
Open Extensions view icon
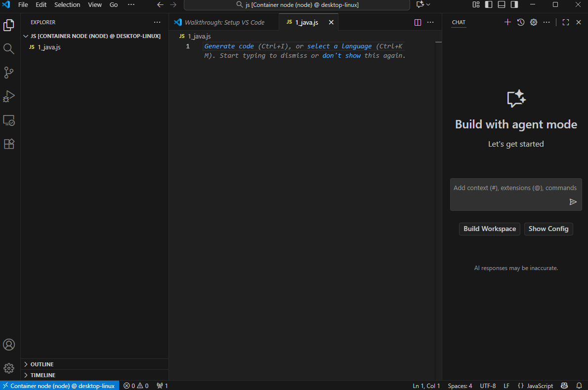(x=8, y=144)
